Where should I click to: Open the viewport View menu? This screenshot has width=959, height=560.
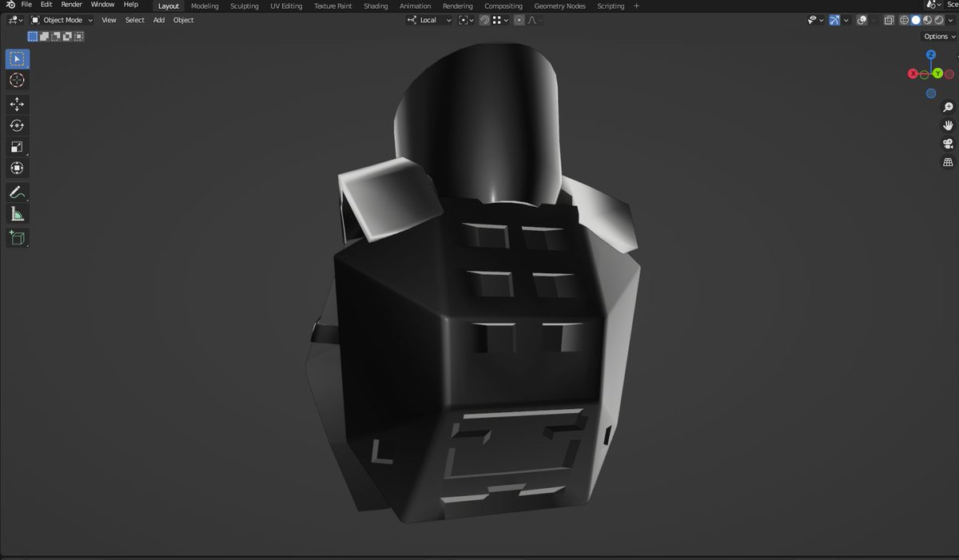coord(109,20)
